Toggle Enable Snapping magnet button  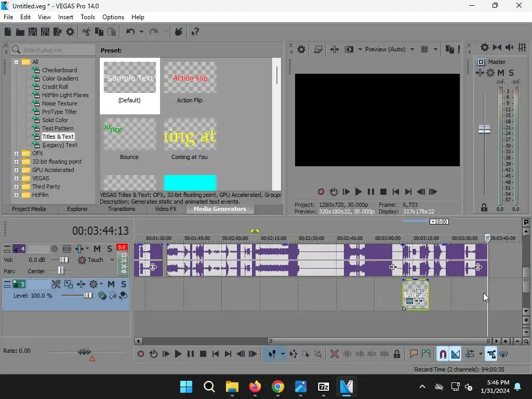coord(443,354)
